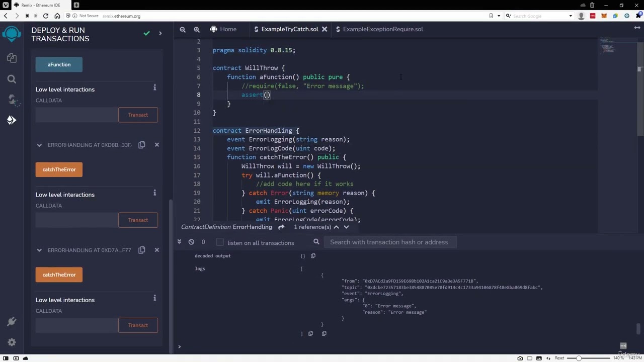Collapse the terminal with double chevron

pos(179,242)
